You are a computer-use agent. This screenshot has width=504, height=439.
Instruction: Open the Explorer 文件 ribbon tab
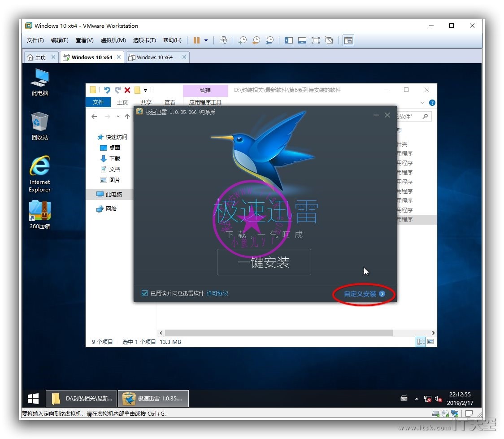tap(98, 102)
